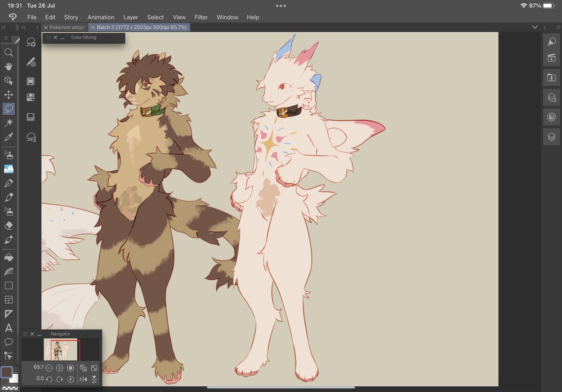Open the film strip palette icon
562x392 pixels.
pyautogui.click(x=31, y=81)
